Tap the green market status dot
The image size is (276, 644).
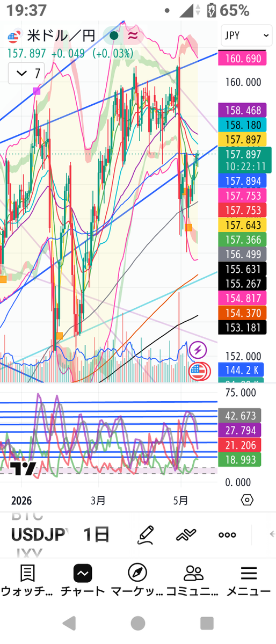click(x=114, y=36)
